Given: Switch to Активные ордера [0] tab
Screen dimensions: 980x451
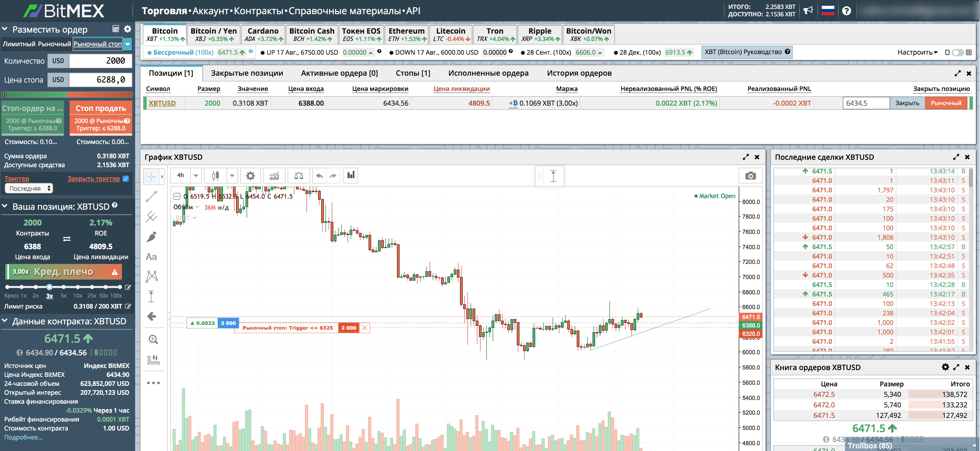Looking at the screenshot, I should tap(339, 73).
